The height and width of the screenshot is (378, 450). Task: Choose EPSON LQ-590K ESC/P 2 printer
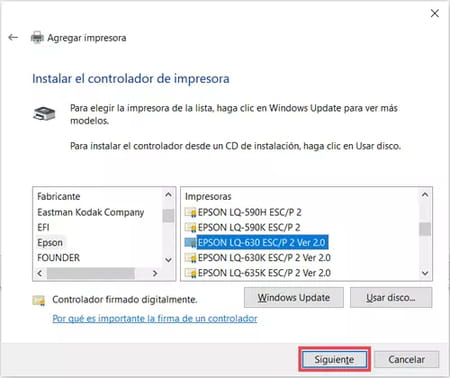pyautogui.click(x=249, y=228)
